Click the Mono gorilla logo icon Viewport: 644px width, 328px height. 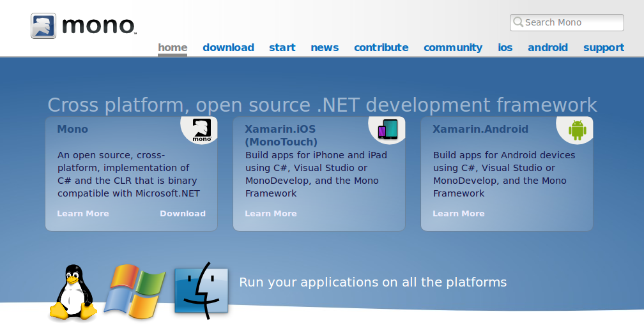coord(43,26)
